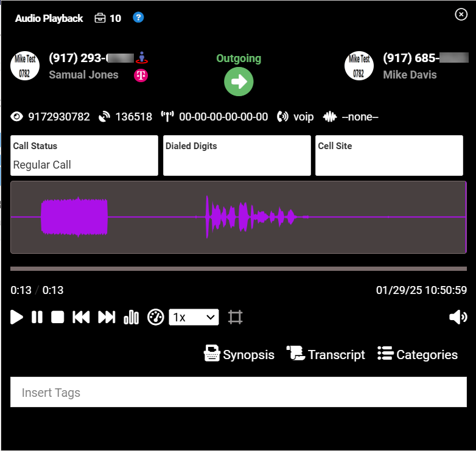476x451 pixels.
Task: Pause the audio playback
Action: click(x=37, y=317)
